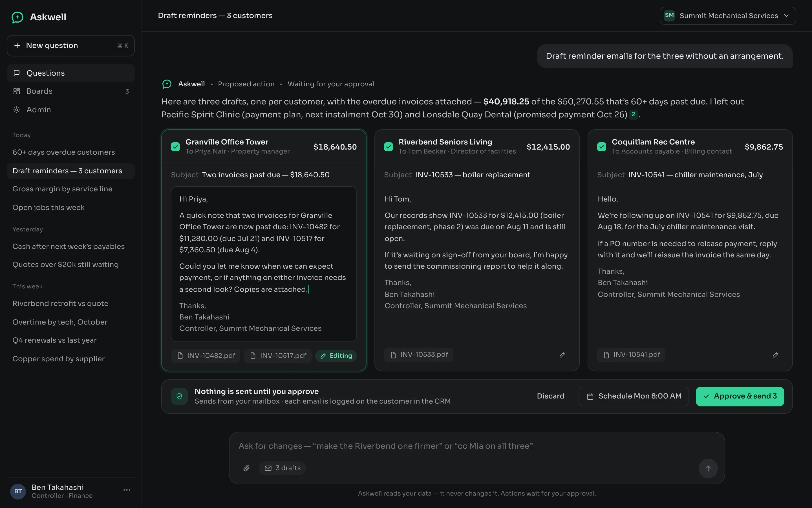Click the SM company badge in the header
The width and height of the screenshot is (812, 508).
[x=669, y=16]
